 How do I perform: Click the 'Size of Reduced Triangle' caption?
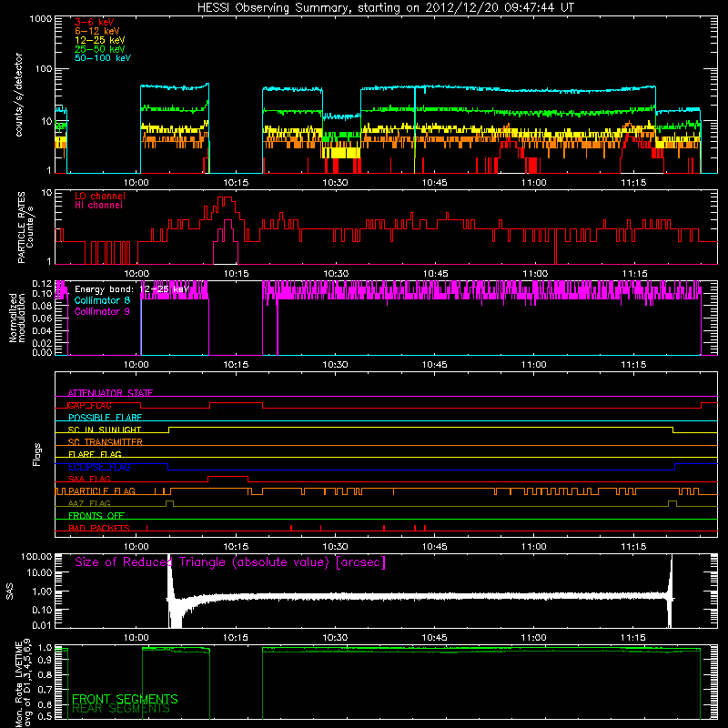[230, 562]
